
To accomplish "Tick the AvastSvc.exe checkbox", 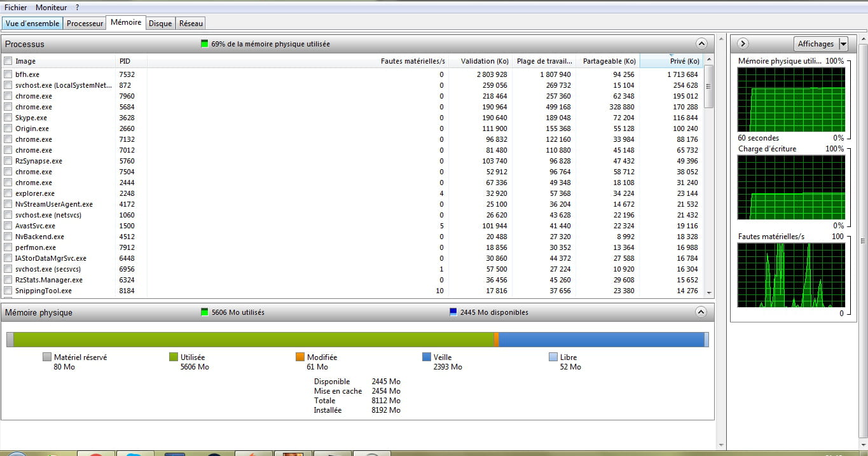I will (8, 226).
